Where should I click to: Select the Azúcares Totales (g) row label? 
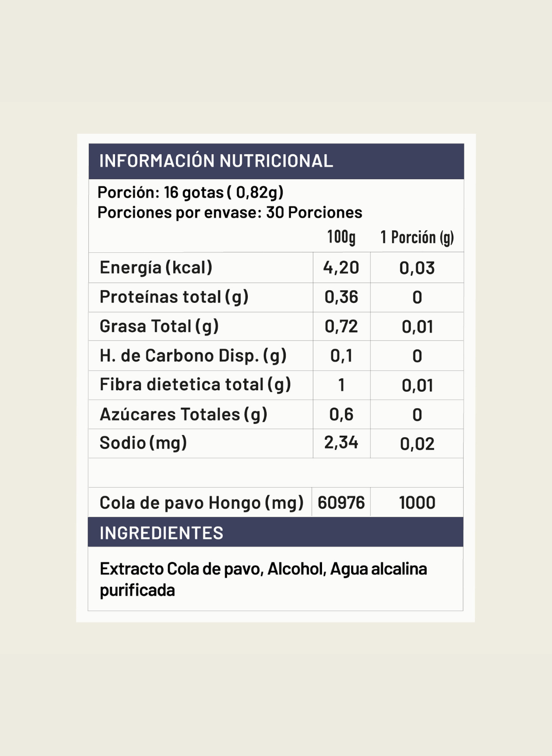tap(183, 414)
